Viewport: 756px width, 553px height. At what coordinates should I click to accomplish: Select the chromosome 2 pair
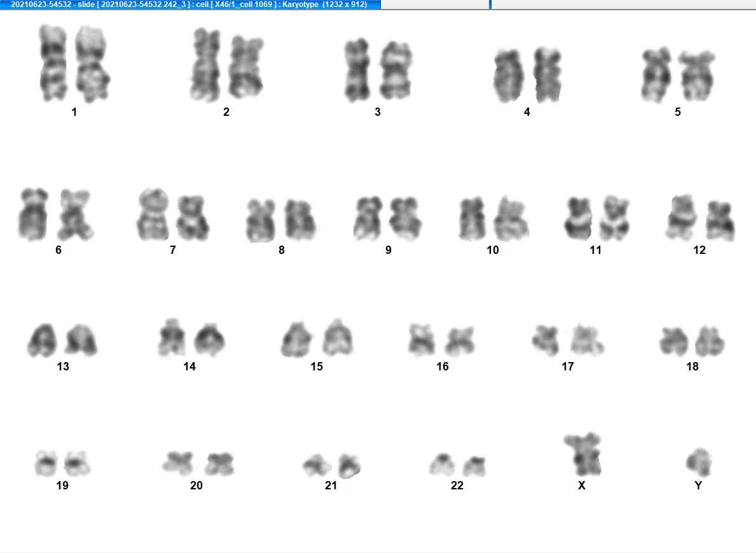tap(226, 65)
